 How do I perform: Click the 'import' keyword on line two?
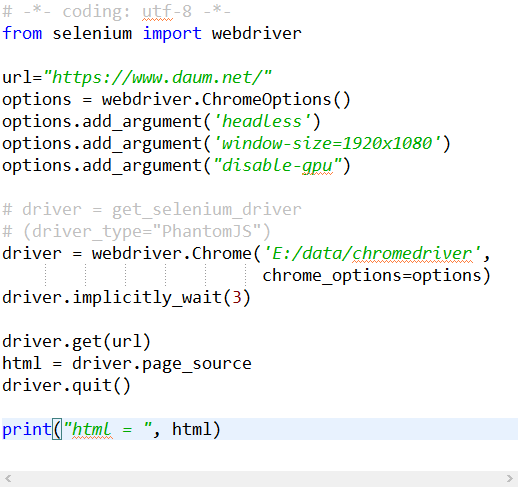pos(172,33)
